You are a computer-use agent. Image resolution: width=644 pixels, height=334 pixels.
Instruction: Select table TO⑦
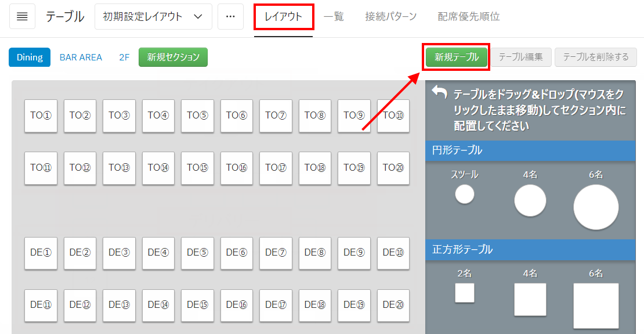276,116
